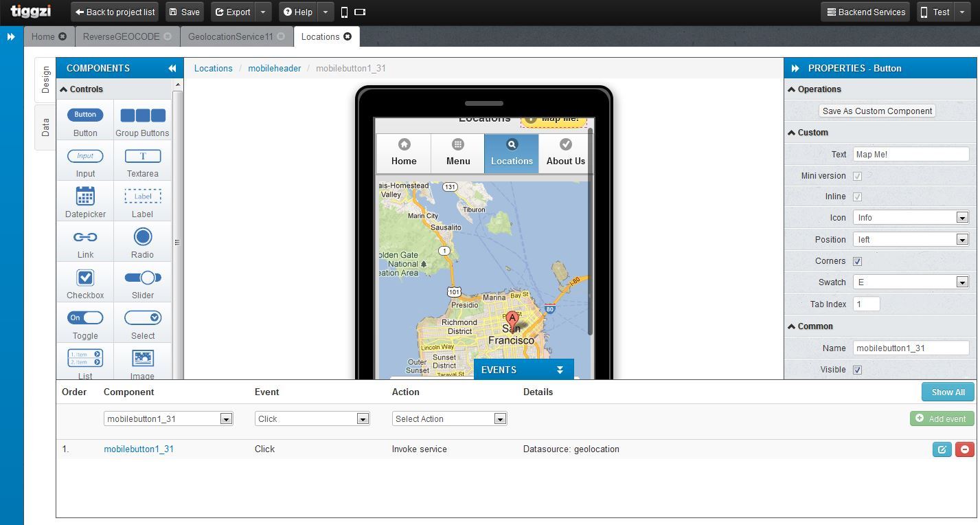Choose the Toggle component icon
This screenshot has height=525, width=980.
tap(85, 318)
